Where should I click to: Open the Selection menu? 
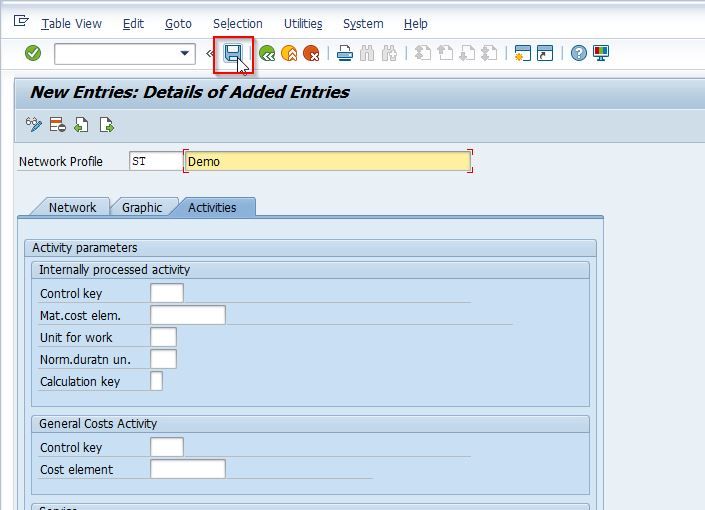point(237,23)
